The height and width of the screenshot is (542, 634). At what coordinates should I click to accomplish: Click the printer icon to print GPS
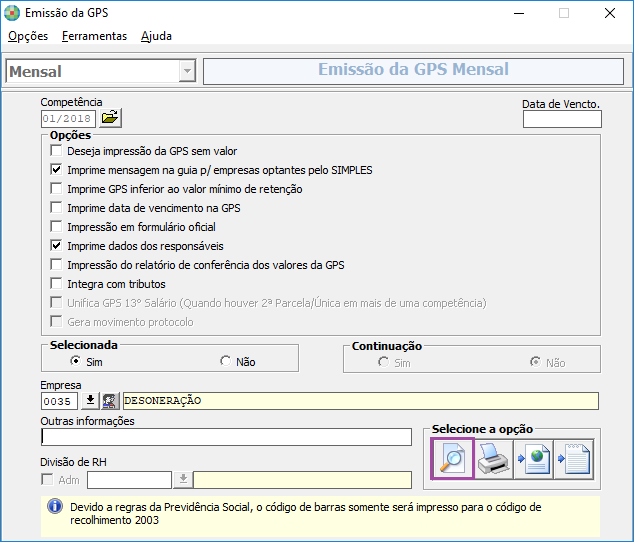click(493, 459)
